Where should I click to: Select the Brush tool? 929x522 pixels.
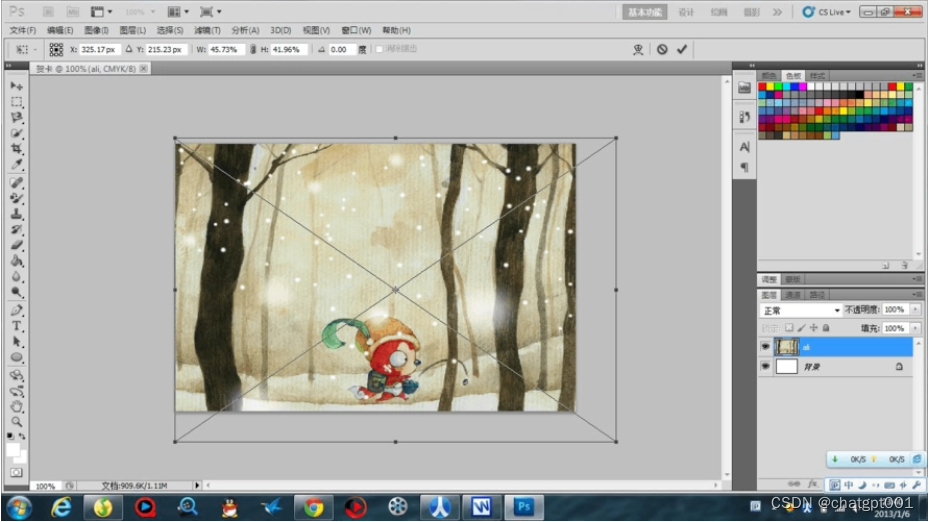(17, 198)
